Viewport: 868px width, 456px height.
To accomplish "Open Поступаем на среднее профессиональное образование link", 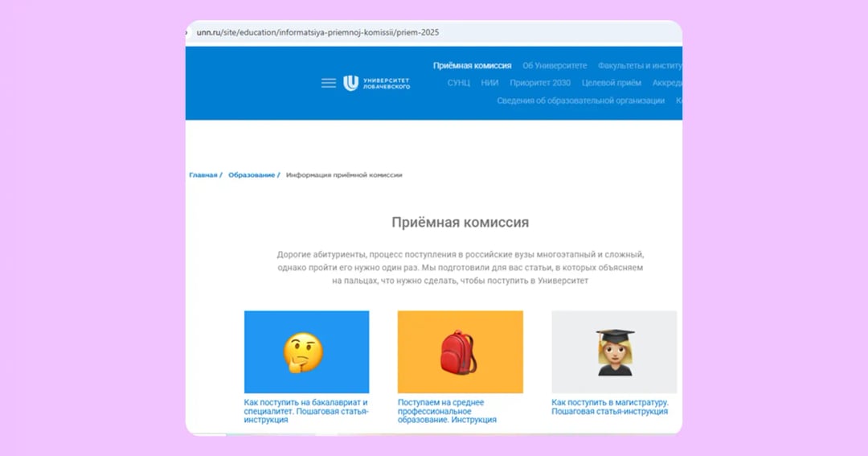I will 448,411.
